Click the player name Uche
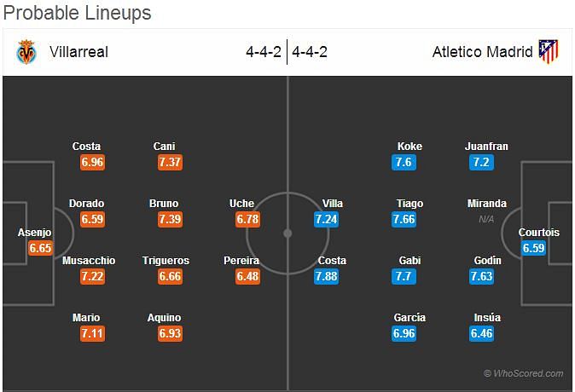 click(x=241, y=204)
